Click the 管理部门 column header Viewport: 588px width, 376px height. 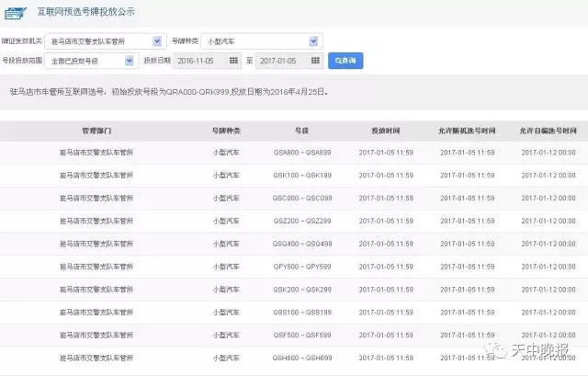pyautogui.click(x=96, y=131)
